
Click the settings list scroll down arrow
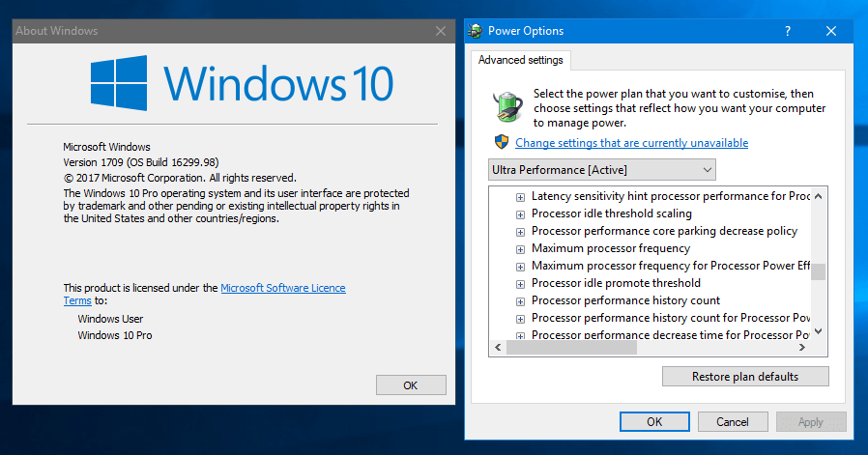[x=818, y=331]
